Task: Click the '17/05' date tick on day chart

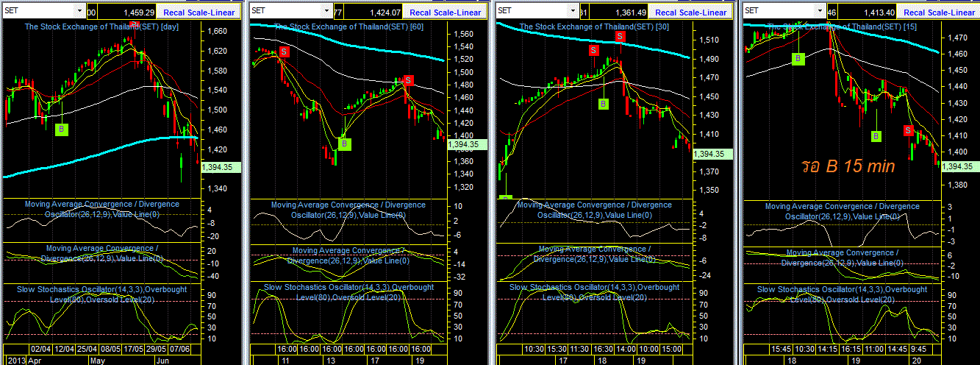Action: coord(135,349)
